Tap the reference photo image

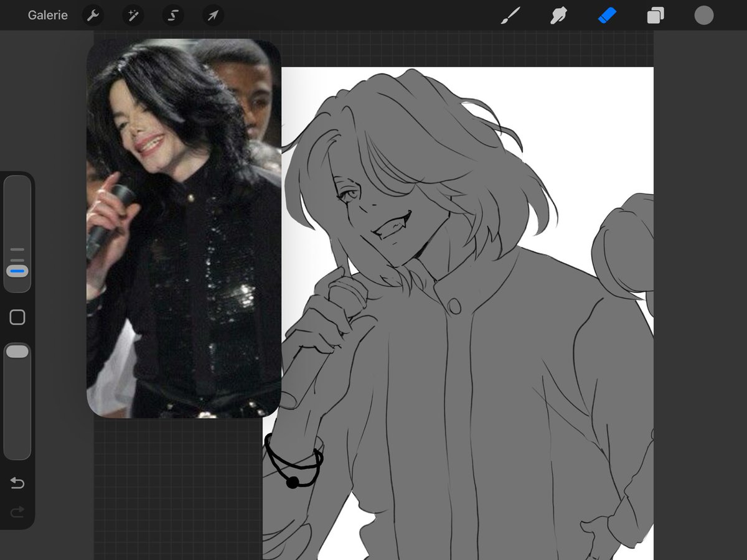click(184, 228)
